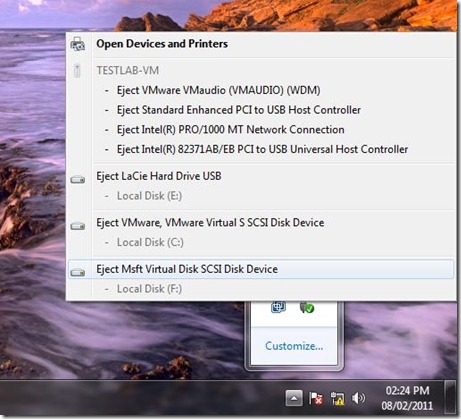Open Devices and Printers menu entry
This screenshot has height=419, width=461.
261,44
